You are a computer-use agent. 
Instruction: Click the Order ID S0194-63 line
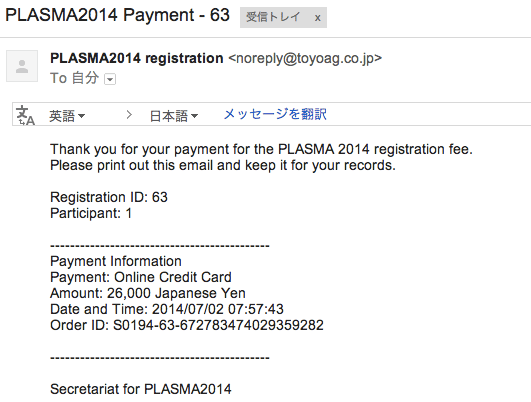(x=187, y=325)
